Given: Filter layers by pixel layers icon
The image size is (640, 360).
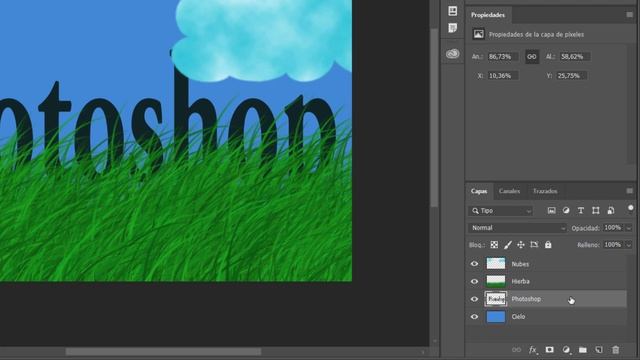Looking at the screenshot, I should pos(551,211).
